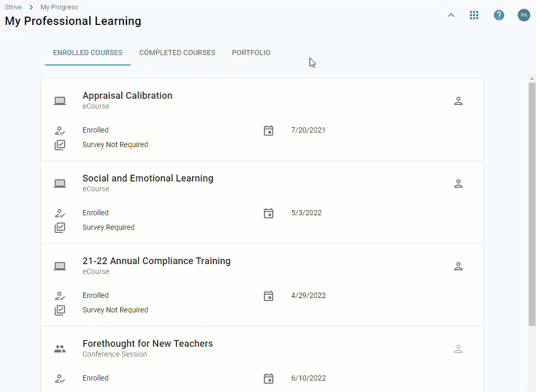Screen dimensions: 536x392
Task: Click the person icon on the Appraisal Calibration card
Action: (458, 100)
